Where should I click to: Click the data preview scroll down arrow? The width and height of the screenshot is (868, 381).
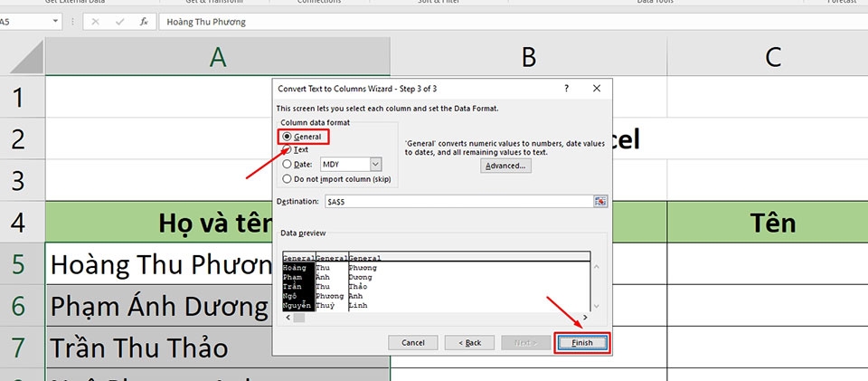tap(596, 306)
